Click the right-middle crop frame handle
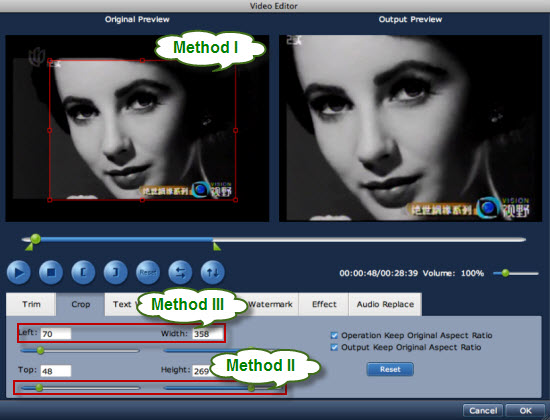The height and width of the screenshot is (420, 550). coord(235,130)
